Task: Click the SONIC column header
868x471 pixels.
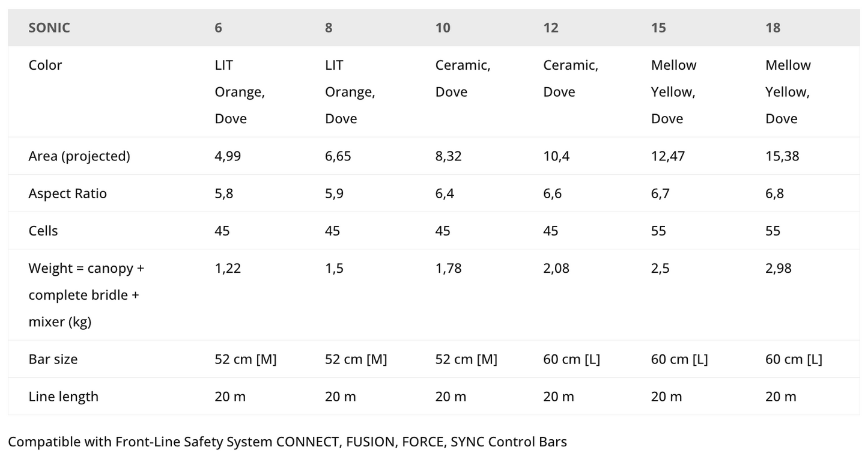Action: coord(49,28)
